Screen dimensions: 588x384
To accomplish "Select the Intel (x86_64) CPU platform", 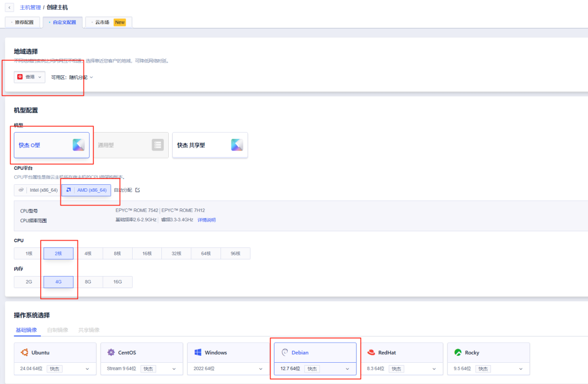I will pyautogui.click(x=38, y=190).
